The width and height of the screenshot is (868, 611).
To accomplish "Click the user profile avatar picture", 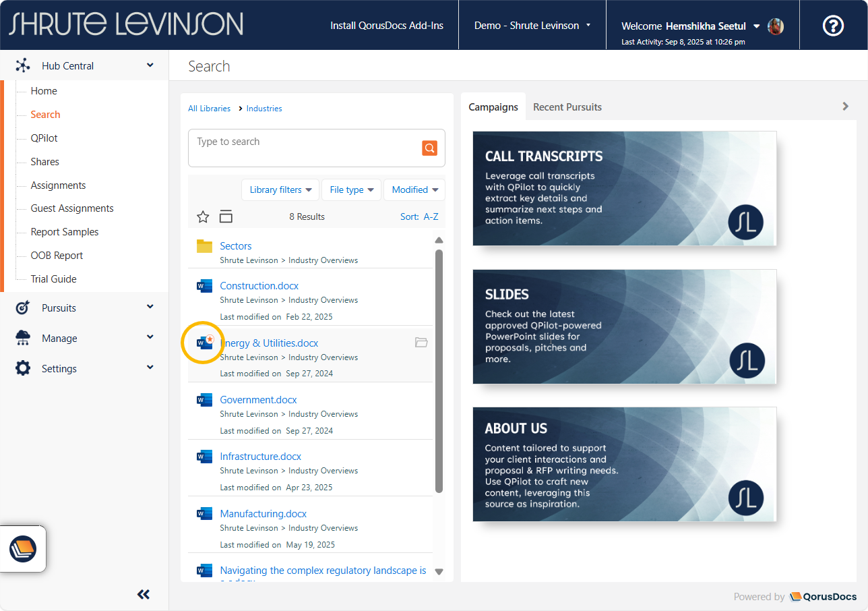I will click(776, 26).
